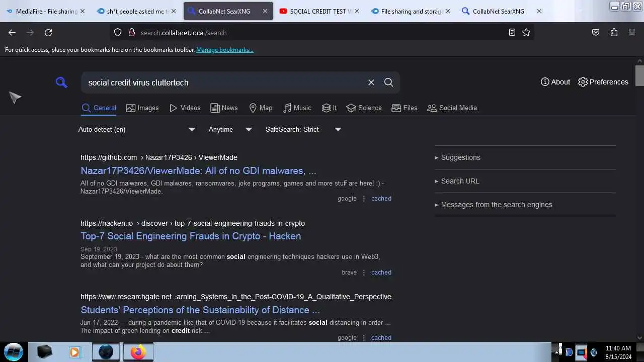Click the Firefox forward arrow button

tap(30, 33)
